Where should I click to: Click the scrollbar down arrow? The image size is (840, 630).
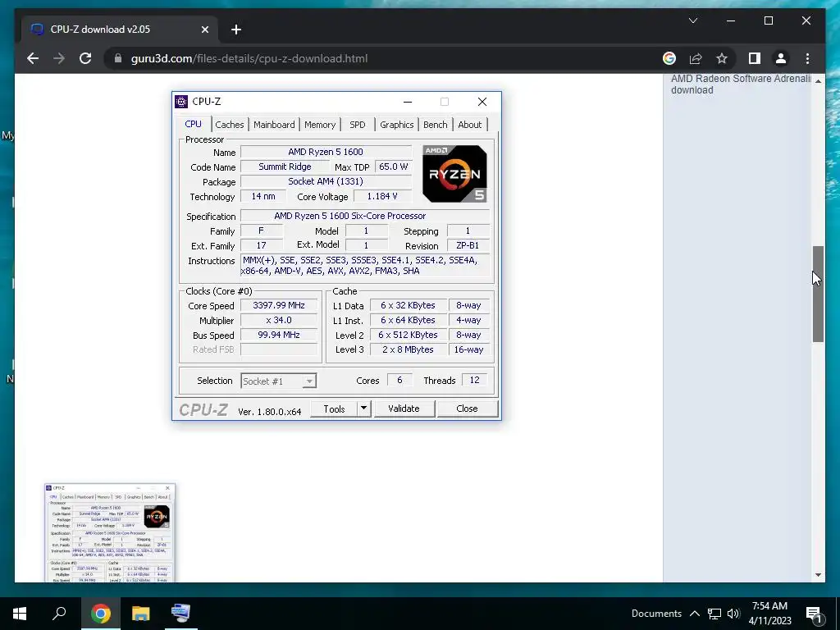(x=818, y=575)
